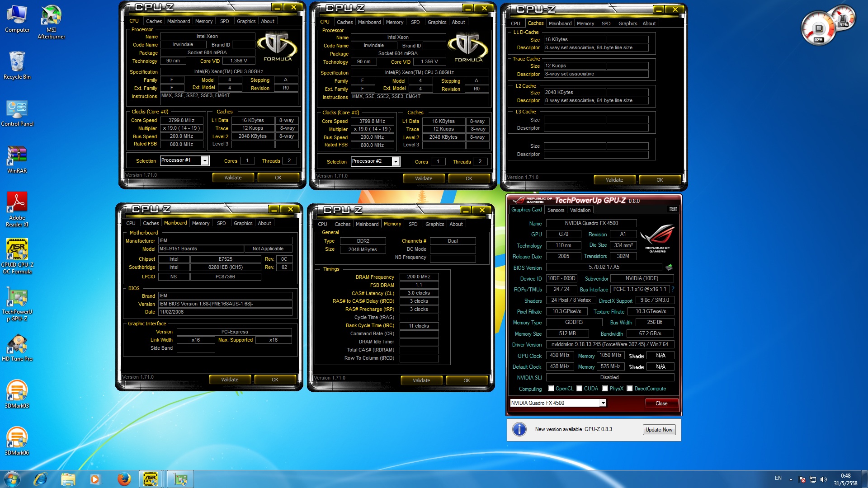Enable the OpenCL checkbox
868x488 pixels.
(551, 389)
